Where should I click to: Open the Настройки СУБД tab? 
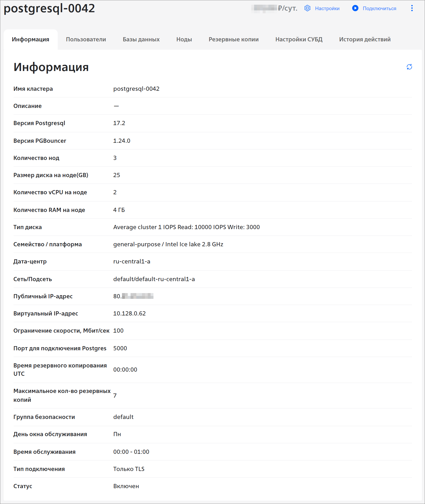pyautogui.click(x=299, y=40)
